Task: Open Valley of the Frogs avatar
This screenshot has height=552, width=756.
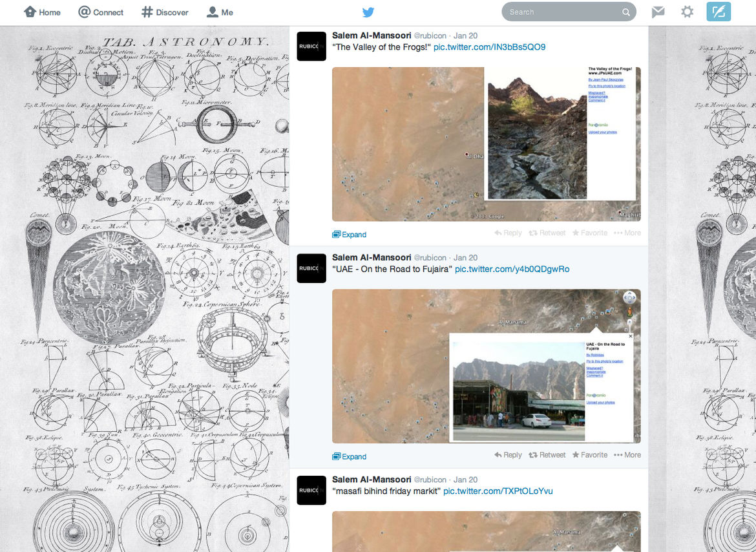Action: [x=311, y=47]
